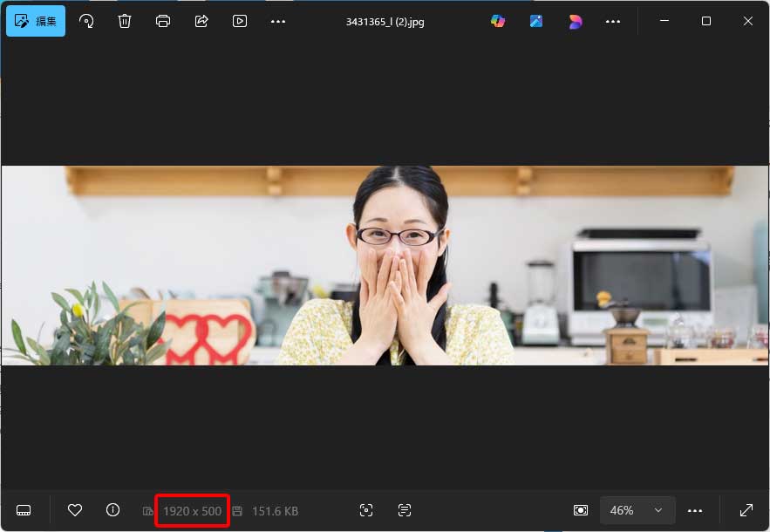770x532 pixels.
Task: Mark this photo as favorite
Action: (x=75, y=510)
